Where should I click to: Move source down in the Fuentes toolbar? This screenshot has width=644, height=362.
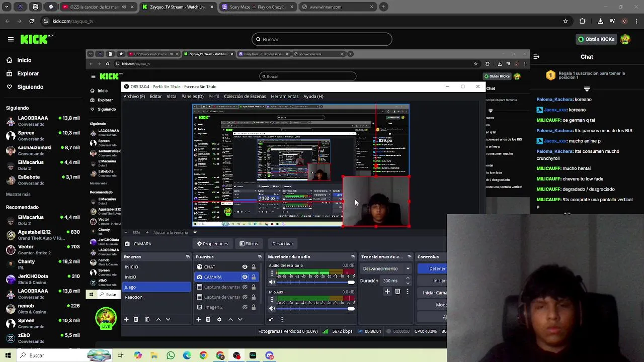(240, 319)
